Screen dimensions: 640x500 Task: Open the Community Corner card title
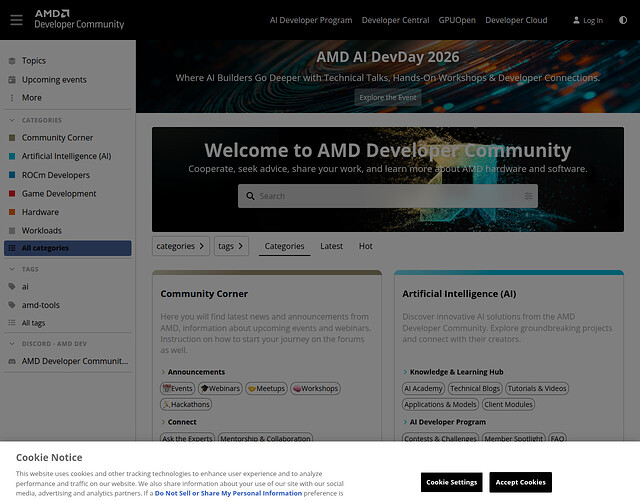tap(204, 294)
